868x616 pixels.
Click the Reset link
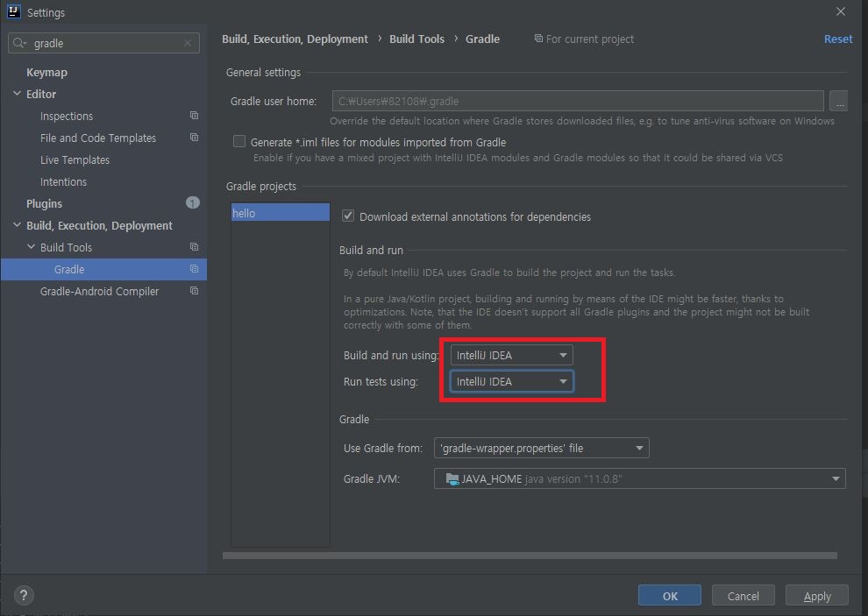(838, 39)
